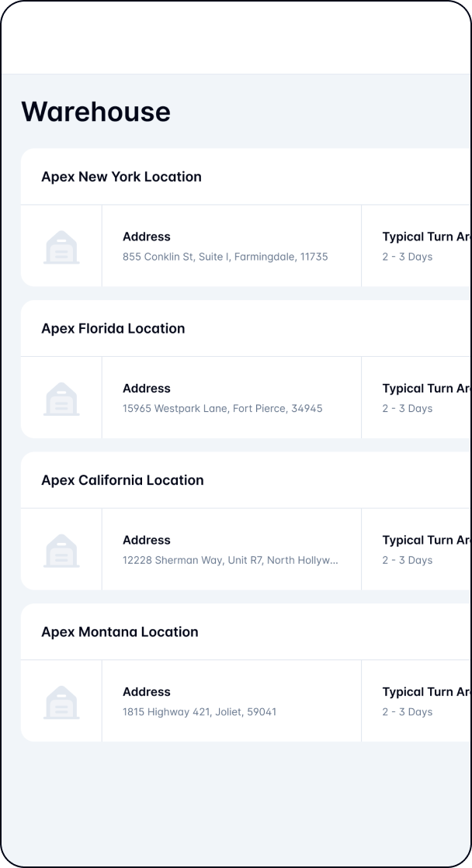This screenshot has height=868, width=472.
Task: Select the Apex Florida Location header
Action: tap(113, 329)
